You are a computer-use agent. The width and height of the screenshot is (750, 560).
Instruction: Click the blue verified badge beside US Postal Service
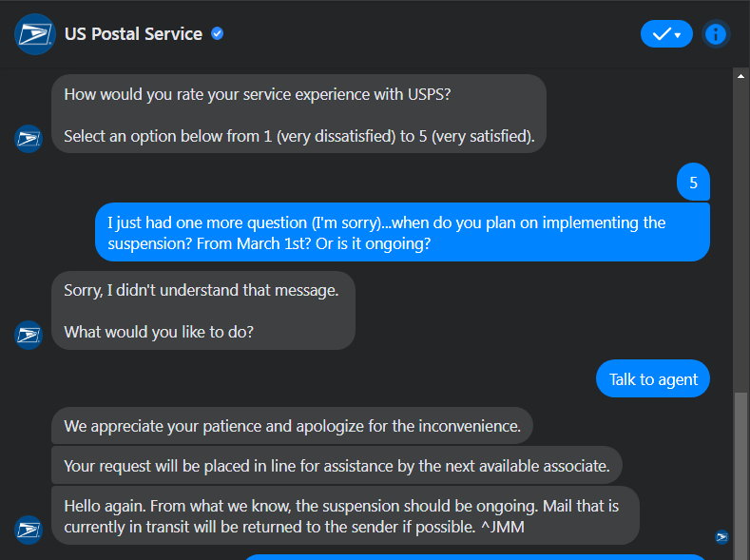coord(218,34)
